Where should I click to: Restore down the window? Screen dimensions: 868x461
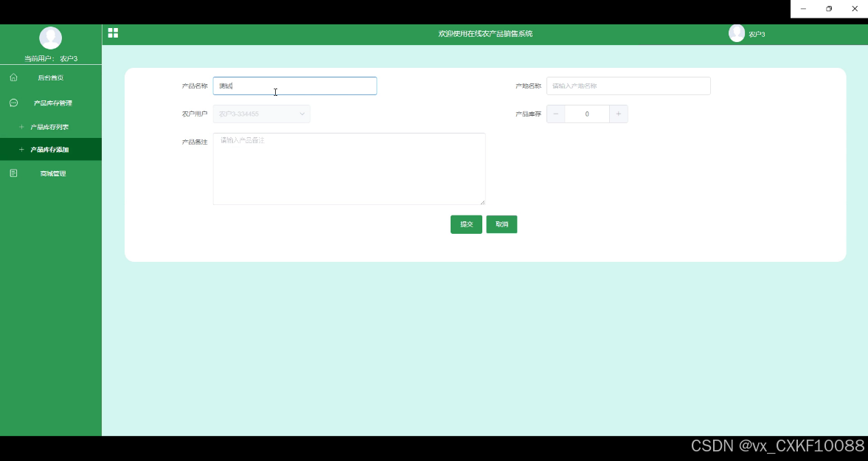[829, 9]
